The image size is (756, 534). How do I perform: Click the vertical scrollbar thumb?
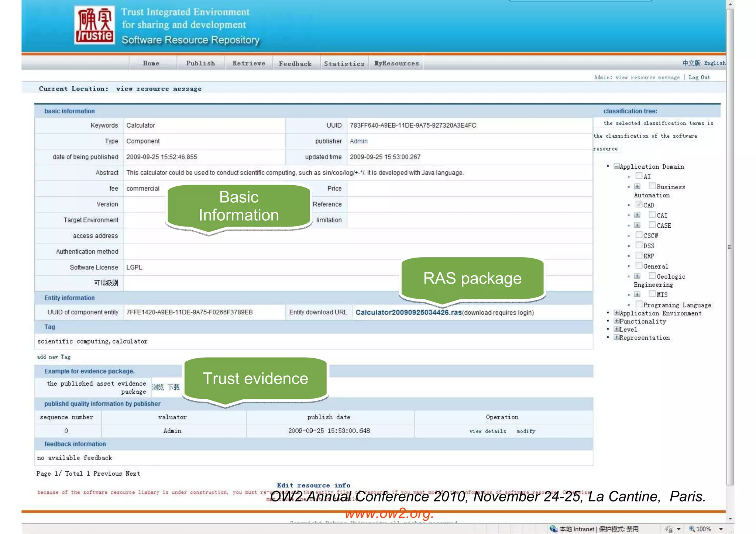730,247
